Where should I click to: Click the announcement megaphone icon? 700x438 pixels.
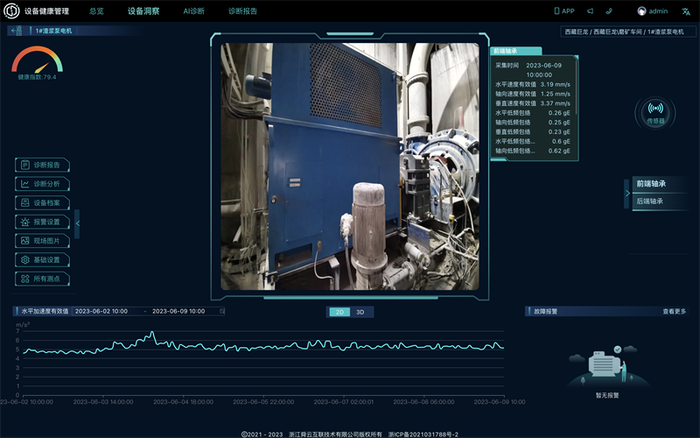pyautogui.click(x=590, y=11)
